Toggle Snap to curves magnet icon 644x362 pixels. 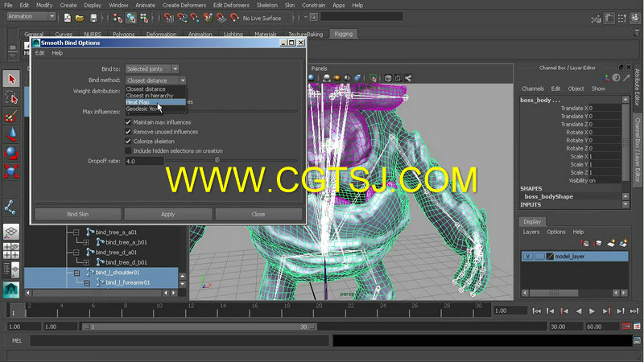click(182, 18)
